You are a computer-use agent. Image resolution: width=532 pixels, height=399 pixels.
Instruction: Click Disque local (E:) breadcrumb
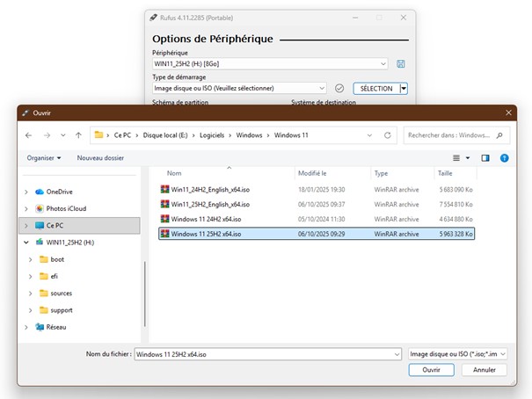coord(165,135)
